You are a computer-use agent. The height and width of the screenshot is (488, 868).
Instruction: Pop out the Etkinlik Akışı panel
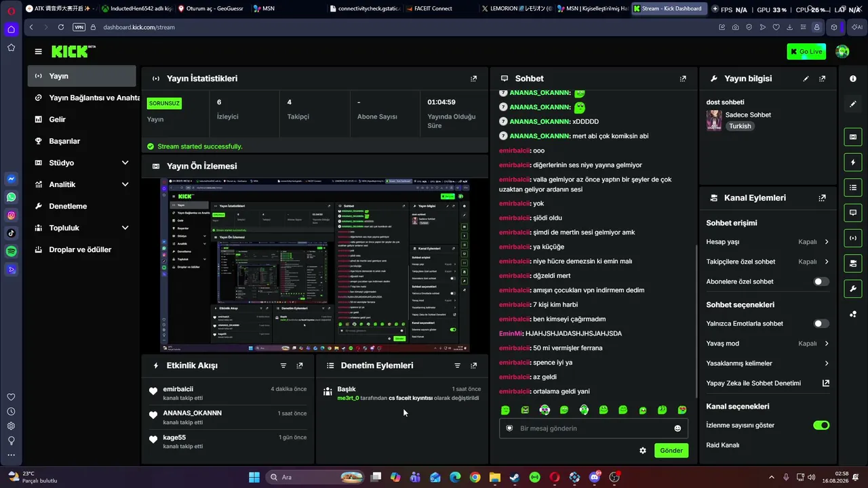coord(300,365)
